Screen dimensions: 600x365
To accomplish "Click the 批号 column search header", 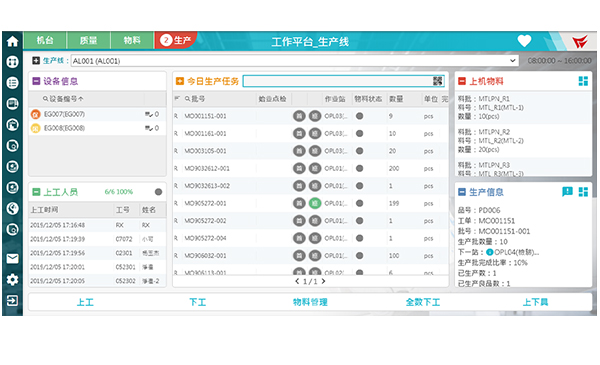I will point(195,99).
